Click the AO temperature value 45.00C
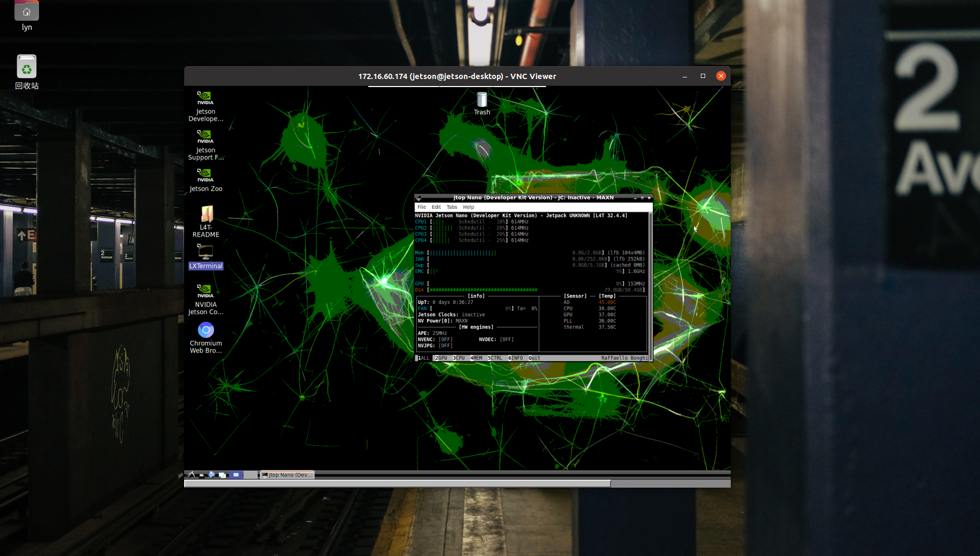The image size is (980, 556). 607,302
